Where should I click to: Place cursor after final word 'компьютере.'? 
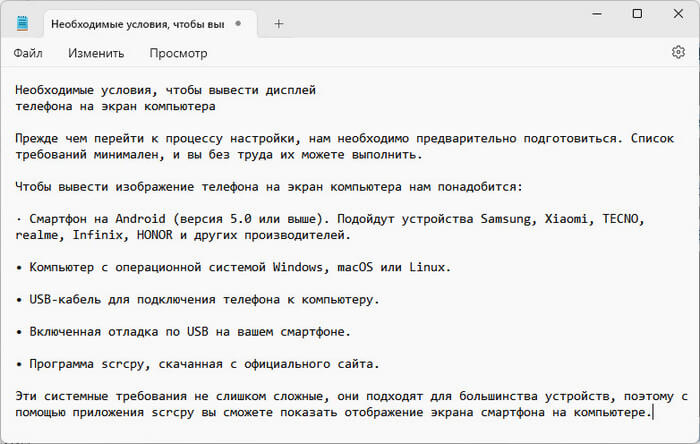coord(653,411)
